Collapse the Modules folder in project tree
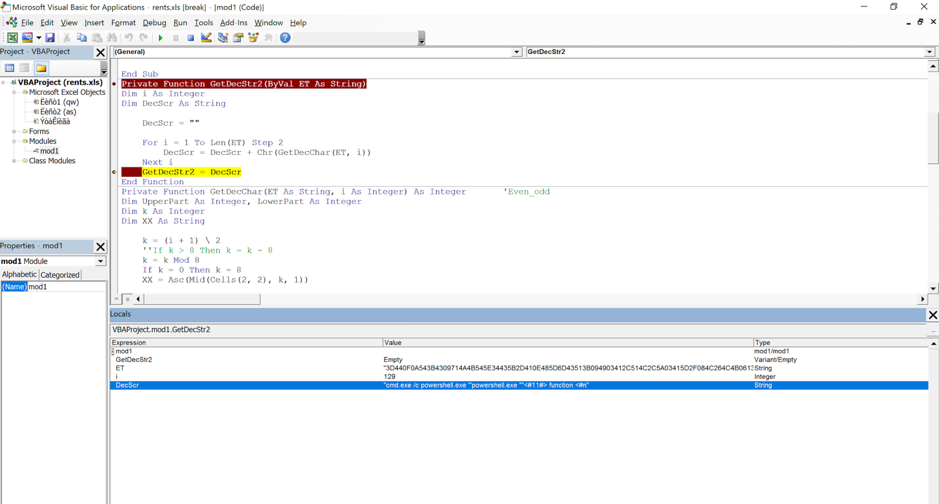939x504 pixels. (x=14, y=141)
